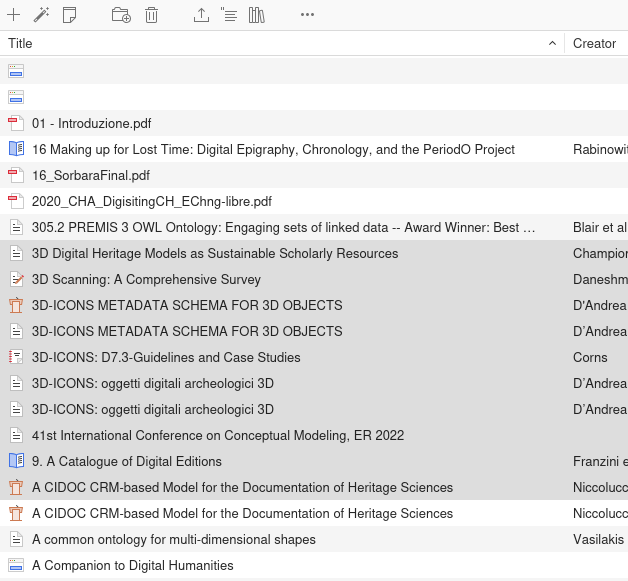Select the 01 - Introduzione.pdf item
Viewport: 628px width, 581px height.
pyautogui.click(x=92, y=124)
